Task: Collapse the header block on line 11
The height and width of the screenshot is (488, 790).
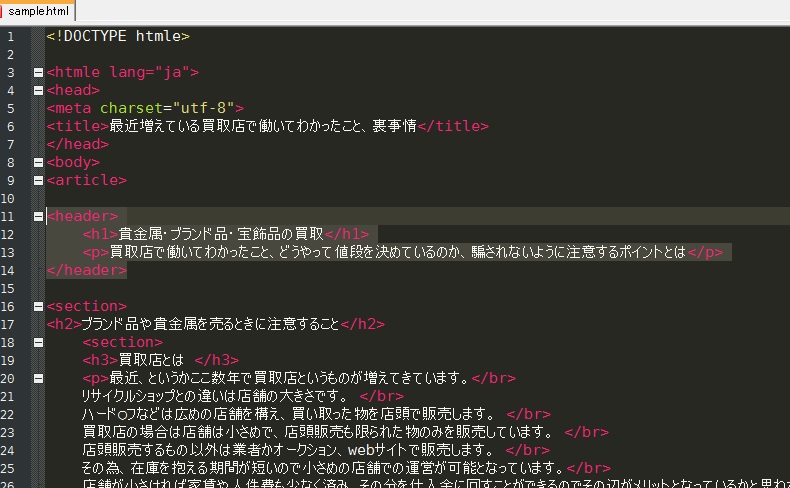Action: pos(38,217)
